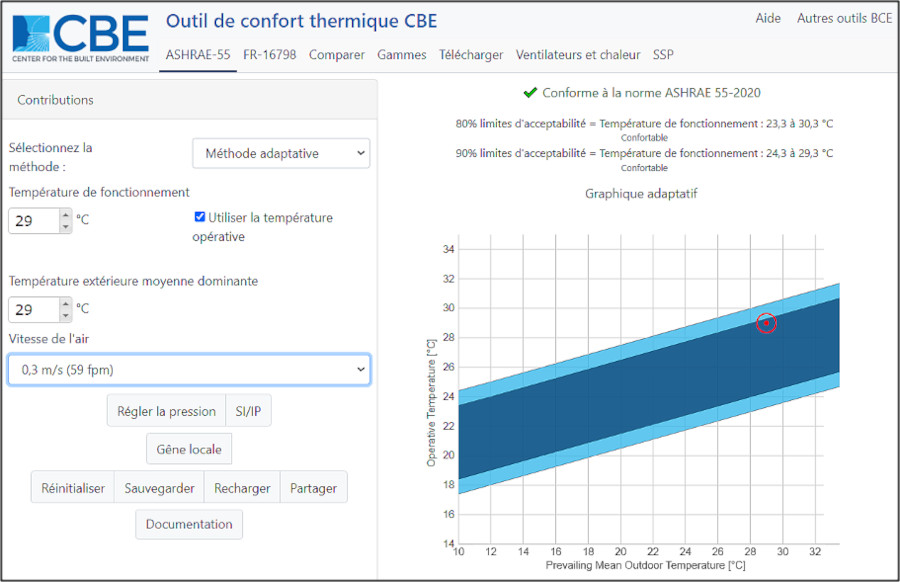Open the Gammes tab
This screenshot has width=900, height=582.
coord(402,55)
